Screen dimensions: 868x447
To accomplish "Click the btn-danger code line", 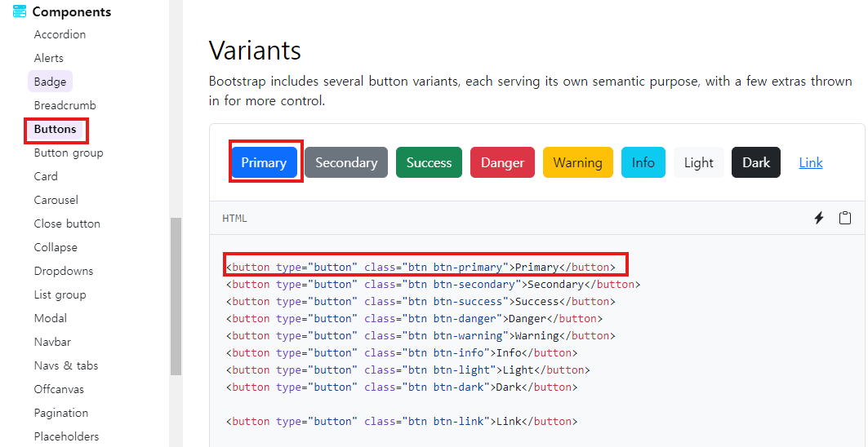I will point(415,319).
